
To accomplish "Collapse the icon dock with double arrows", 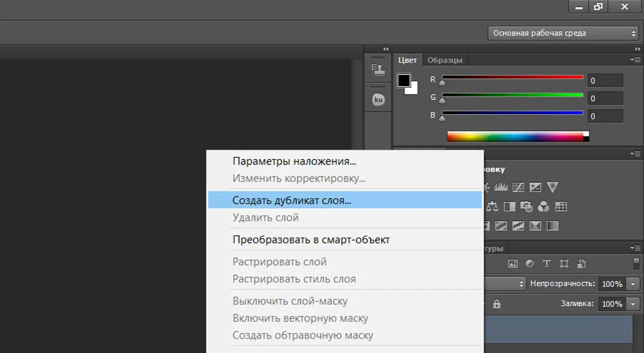I will (386, 49).
